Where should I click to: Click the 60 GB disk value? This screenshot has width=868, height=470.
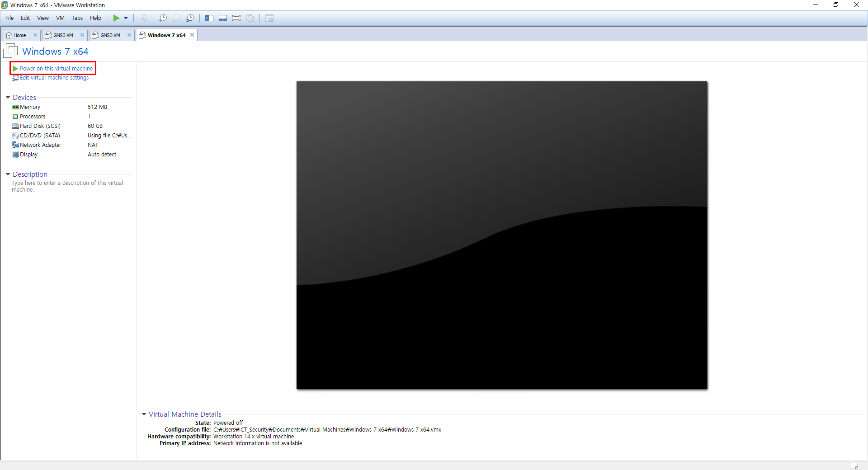(95, 126)
